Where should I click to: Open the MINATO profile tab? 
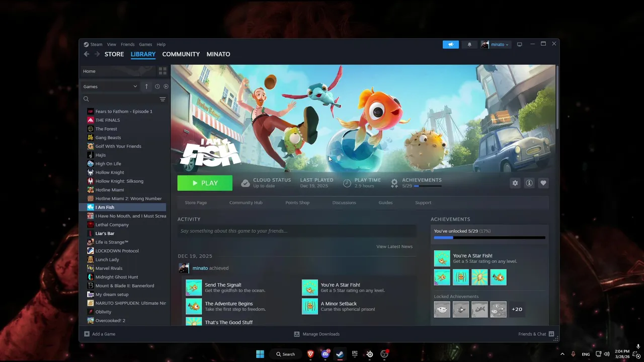(218, 54)
